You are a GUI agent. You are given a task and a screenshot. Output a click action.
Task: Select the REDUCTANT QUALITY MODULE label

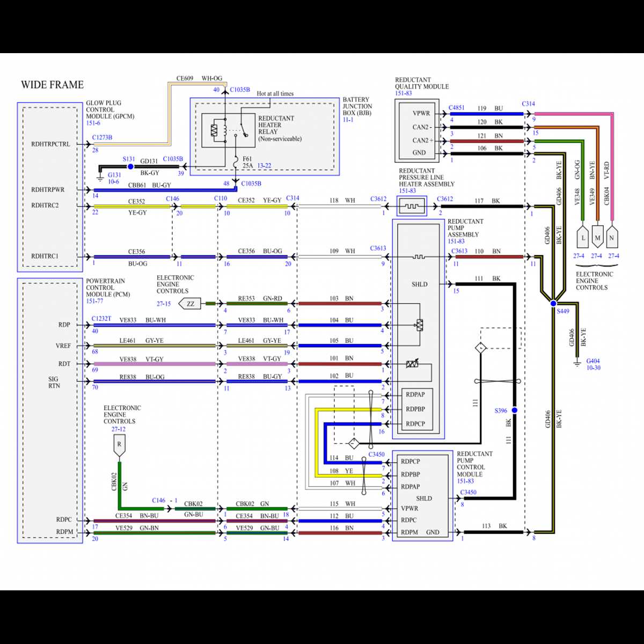click(x=422, y=83)
